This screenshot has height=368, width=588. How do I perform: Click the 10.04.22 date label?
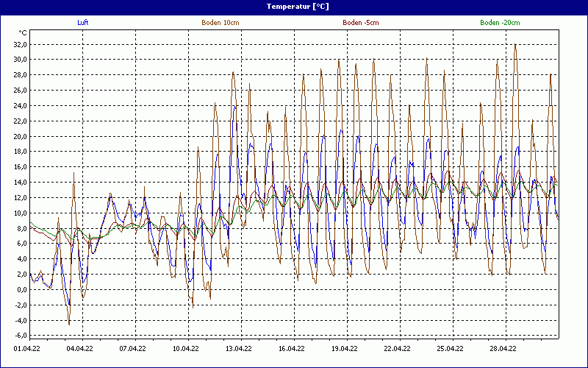(x=186, y=350)
